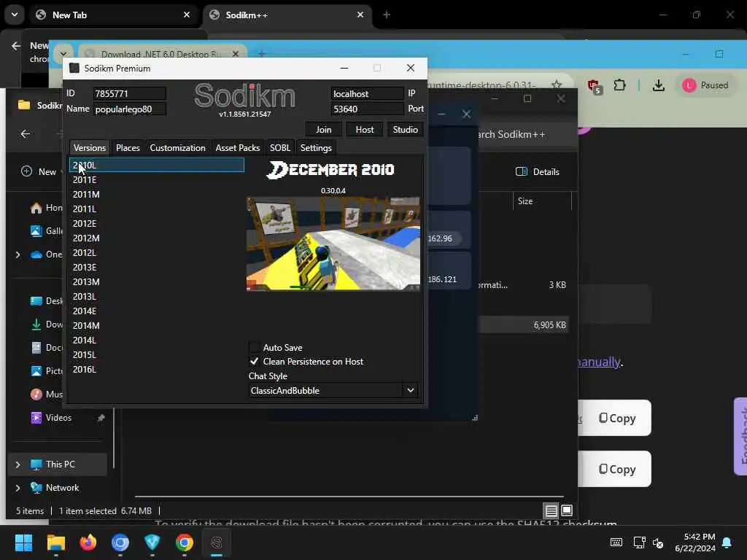Switch to the SOBL tab
The width and height of the screenshot is (747, 560).
tap(279, 147)
